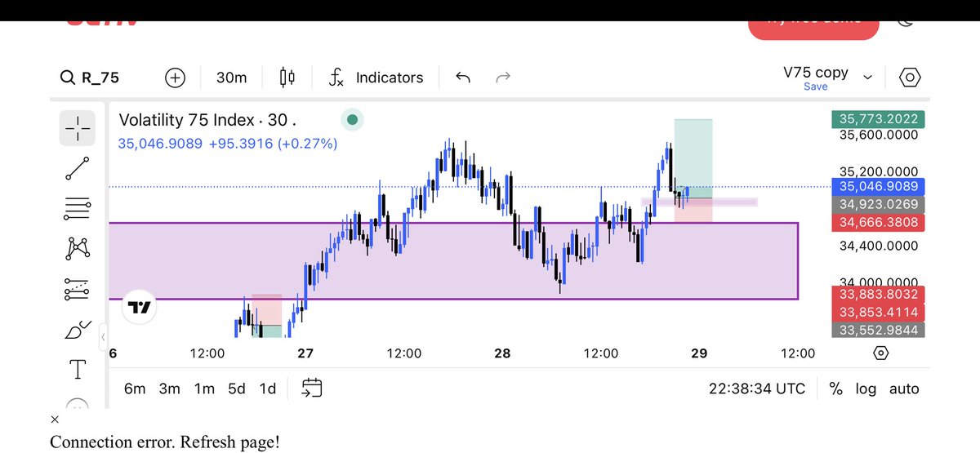Dismiss the connection error message
Viewport: 980px width, 453px height.
(55, 420)
